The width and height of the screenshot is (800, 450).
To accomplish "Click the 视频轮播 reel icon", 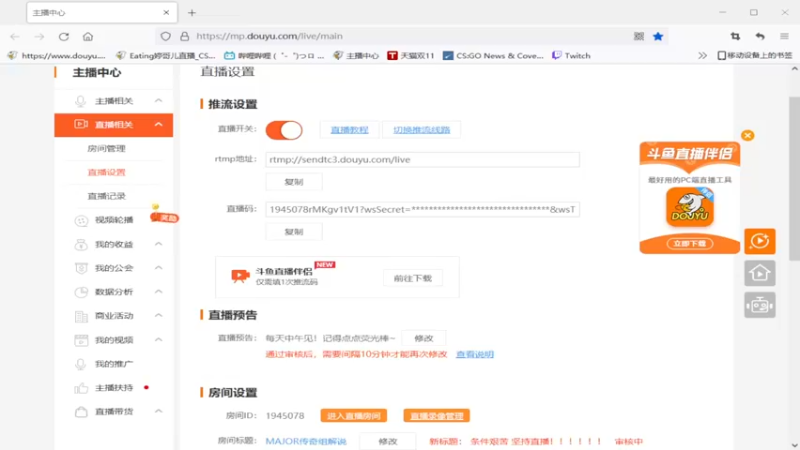I will click(81, 220).
